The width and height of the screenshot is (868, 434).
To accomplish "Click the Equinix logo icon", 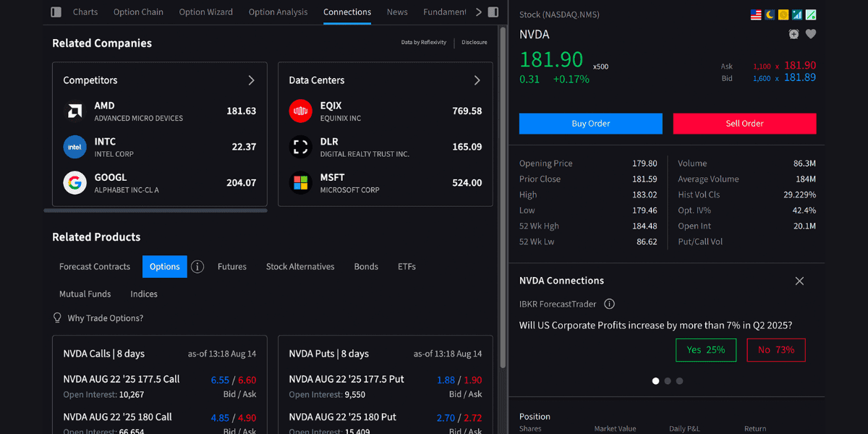I will tap(300, 111).
